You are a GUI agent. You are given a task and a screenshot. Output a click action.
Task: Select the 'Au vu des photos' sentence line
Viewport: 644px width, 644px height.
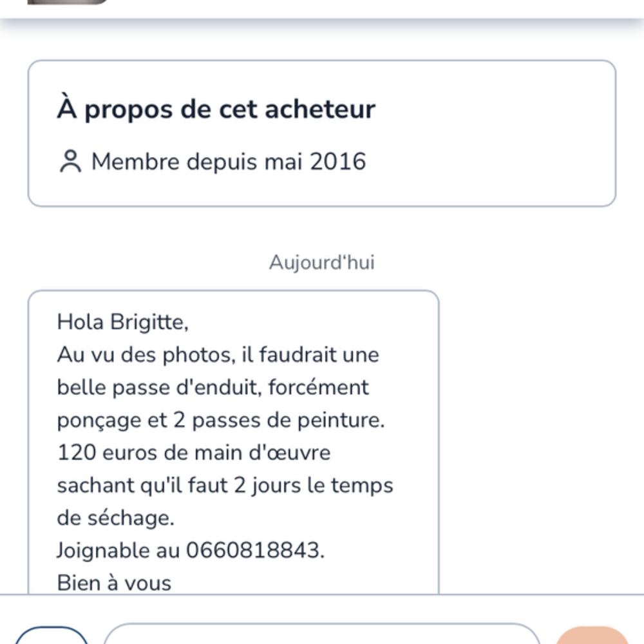218,355
